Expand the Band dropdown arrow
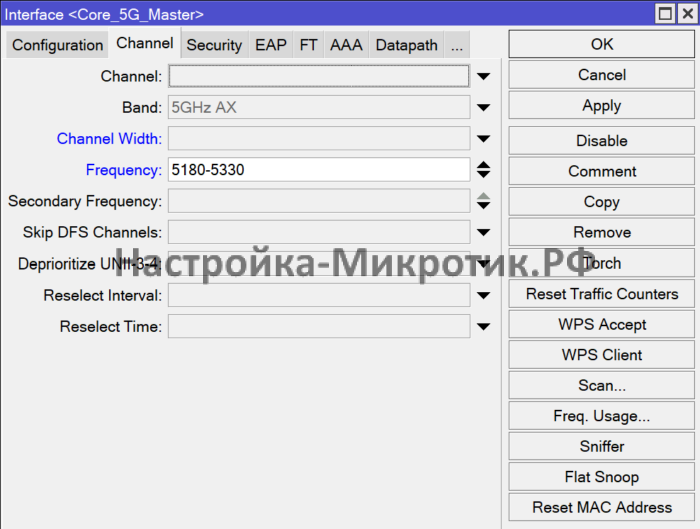 point(483,108)
